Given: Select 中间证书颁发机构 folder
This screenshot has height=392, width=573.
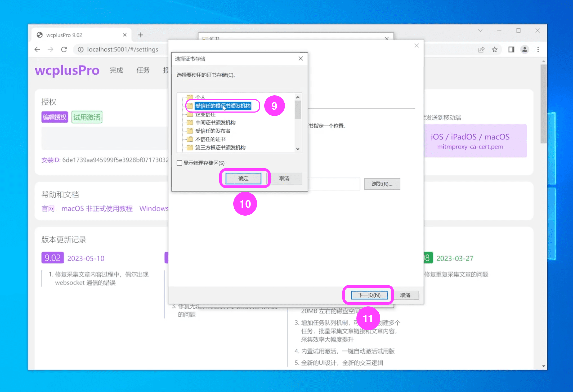Looking at the screenshot, I should click(x=215, y=123).
